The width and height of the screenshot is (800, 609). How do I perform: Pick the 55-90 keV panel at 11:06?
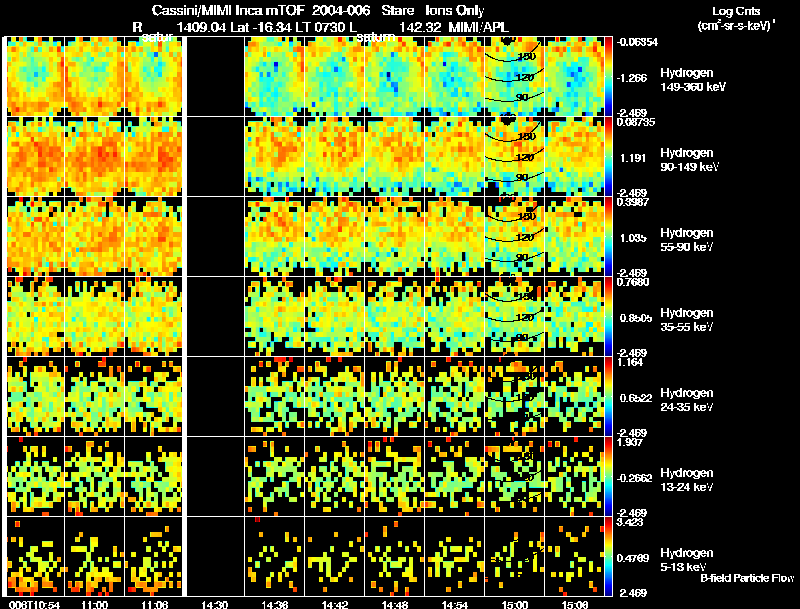tap(154, 236)
